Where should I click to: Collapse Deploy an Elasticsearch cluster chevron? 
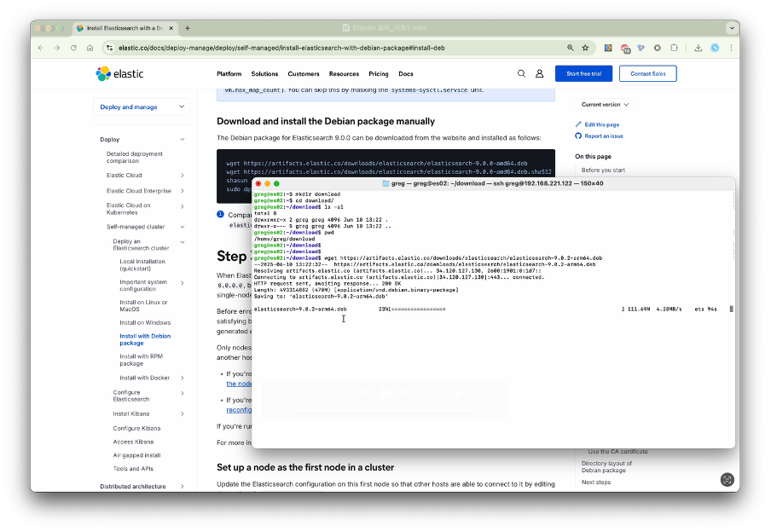pyautogui.click(x=183, y=242)
